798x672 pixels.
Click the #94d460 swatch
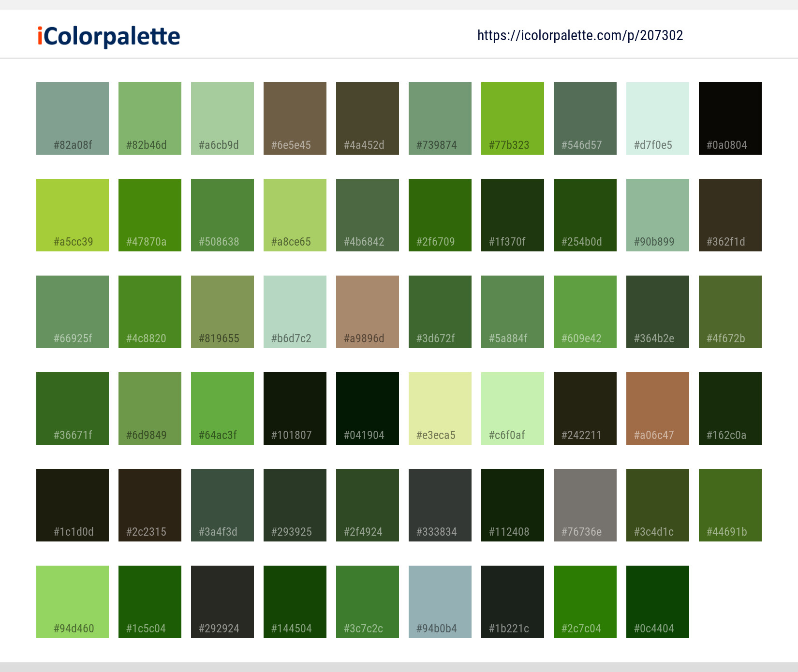click(x=73, y=602)
